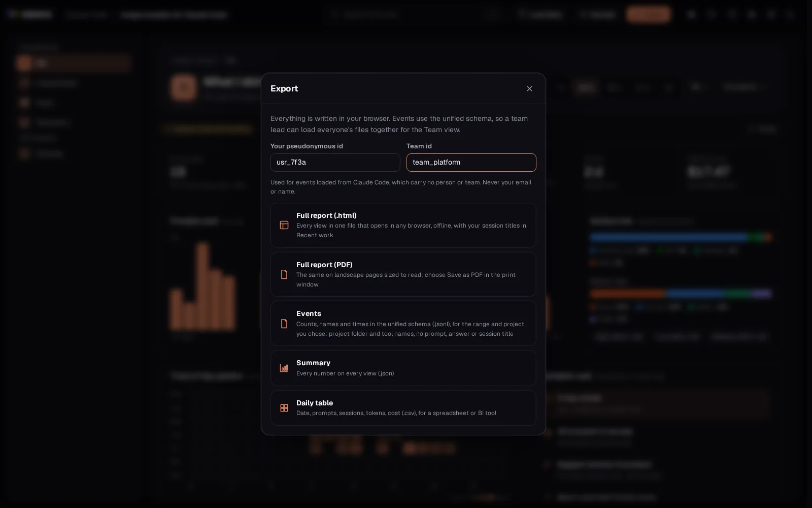Click the page icon beside Full report (PDF)

pos(284,274)
